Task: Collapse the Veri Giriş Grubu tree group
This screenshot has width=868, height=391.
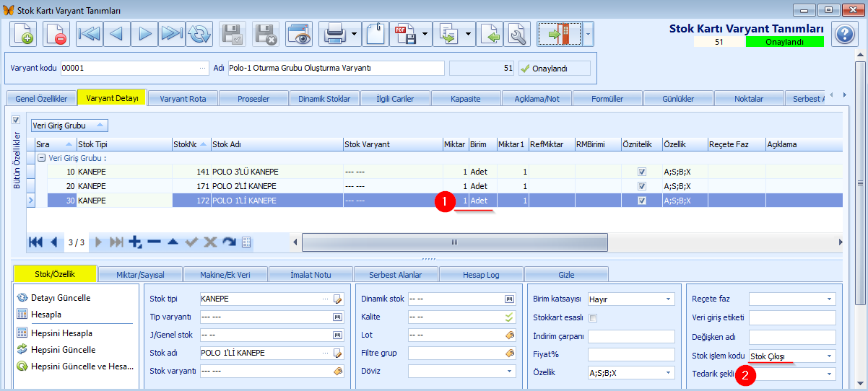Action: (x=41, y=158)
